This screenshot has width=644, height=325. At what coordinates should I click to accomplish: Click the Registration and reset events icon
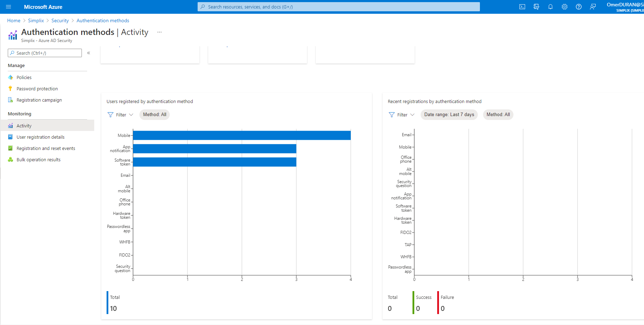point(11,148)
